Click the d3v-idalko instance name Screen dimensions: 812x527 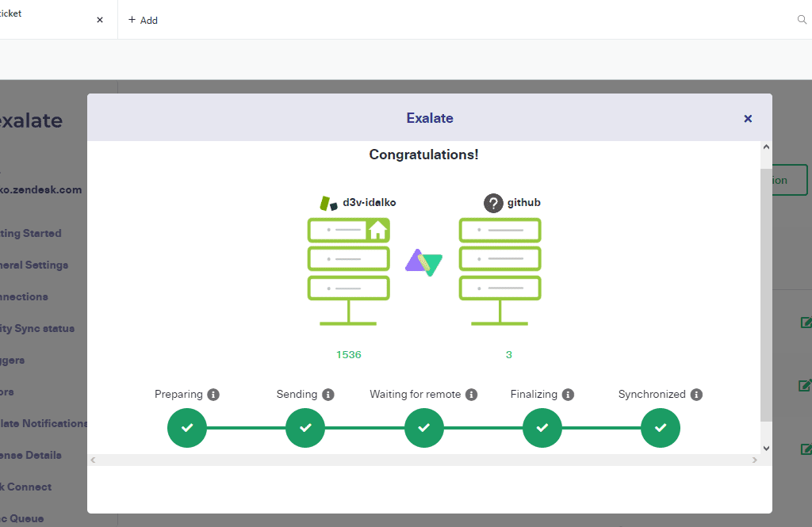[x=370, y=202]
